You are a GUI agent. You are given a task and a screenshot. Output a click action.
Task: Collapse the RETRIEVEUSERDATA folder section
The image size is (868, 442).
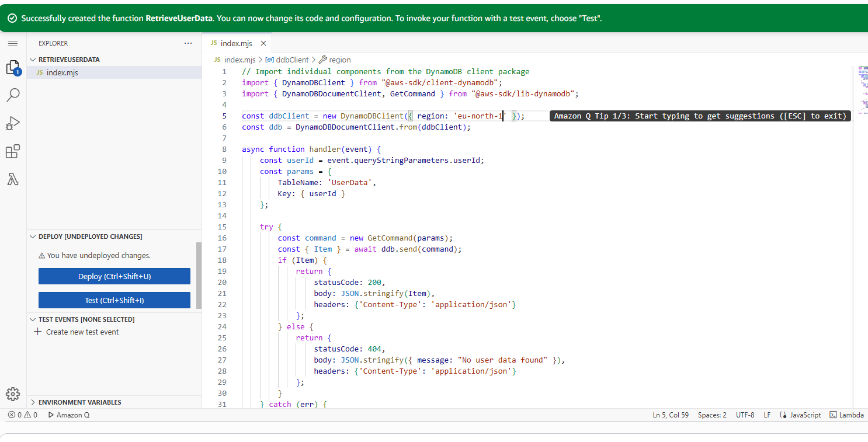[69, 60]
